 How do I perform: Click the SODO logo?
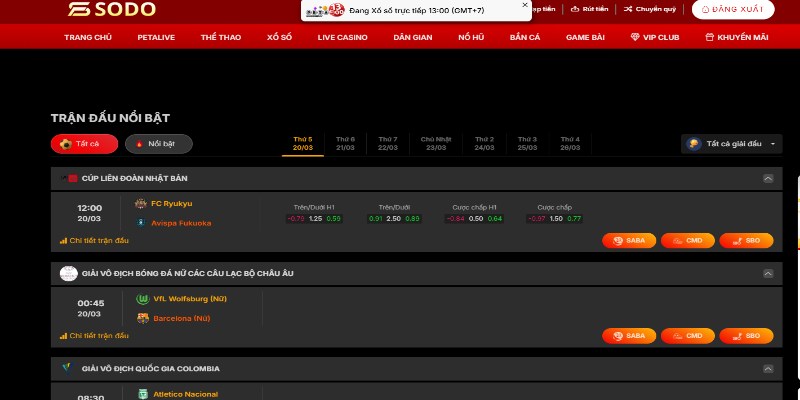tap(99, 10)
